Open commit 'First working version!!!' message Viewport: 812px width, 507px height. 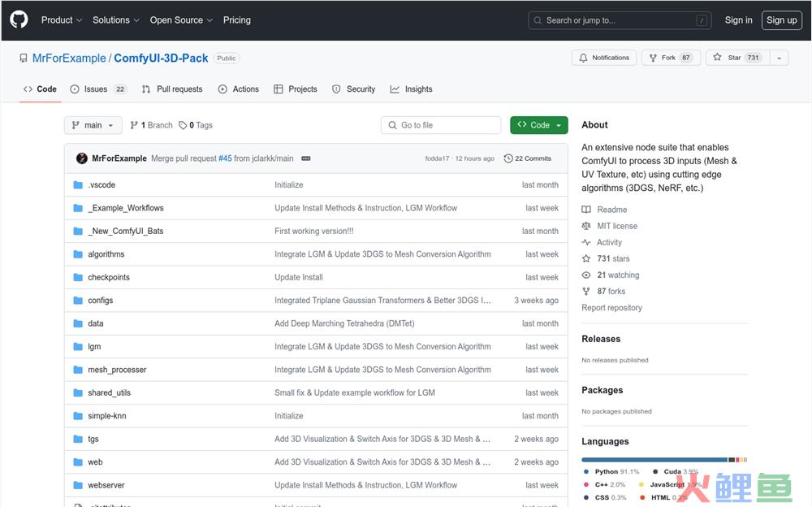tap(313, 232)
